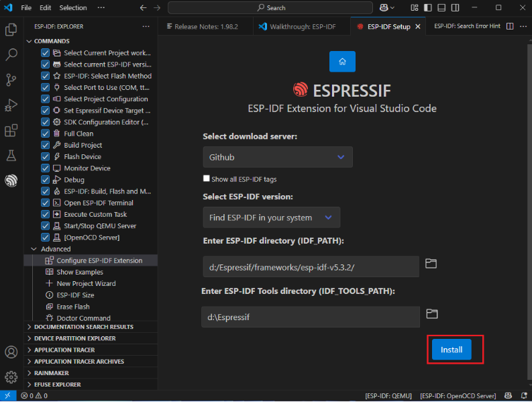
Task: Open Run and Debug view
Action: tap(11, 105)
